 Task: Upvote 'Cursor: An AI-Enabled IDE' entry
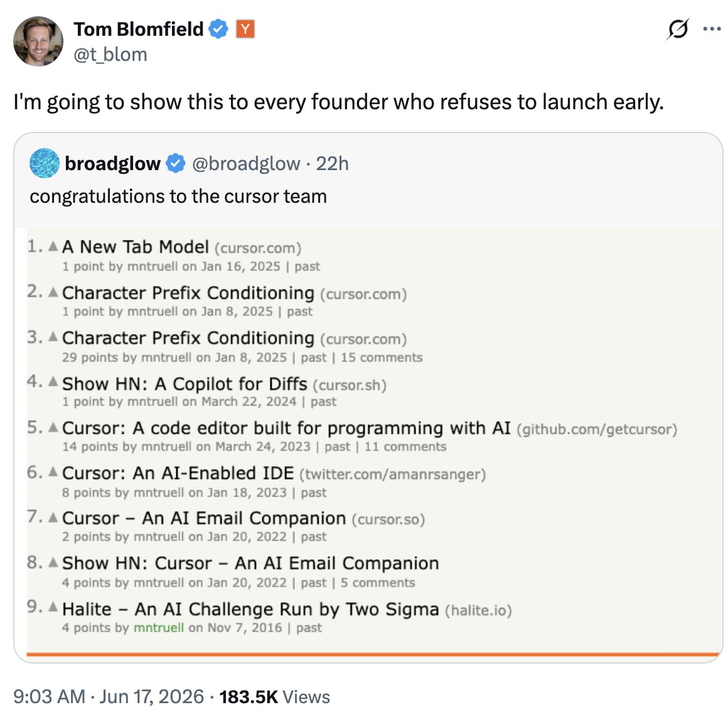pyautogui.click(x=53, y=471)
